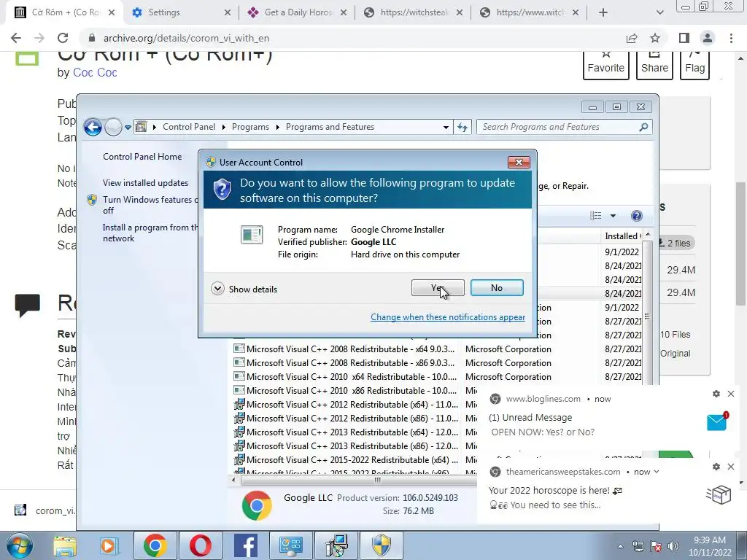
Task: Open Chrome three-dot menu
Action: pyautogui.click(x=731, y=38)
